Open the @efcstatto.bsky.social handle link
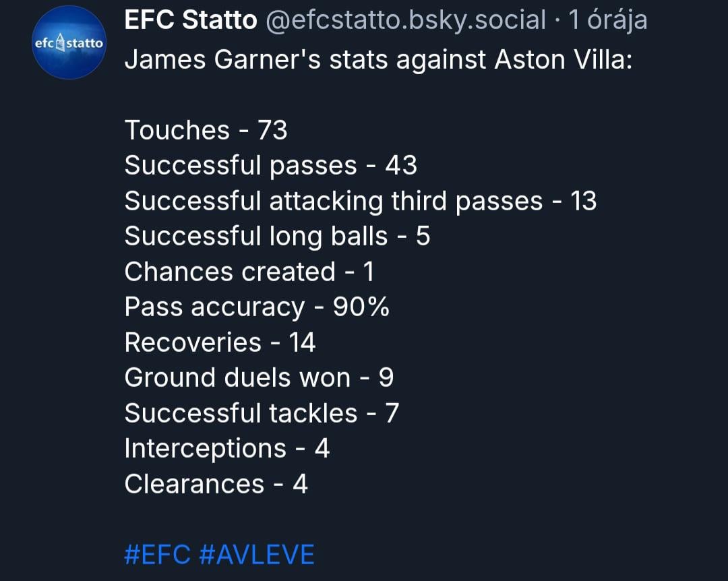 click(x=406, y=21)
